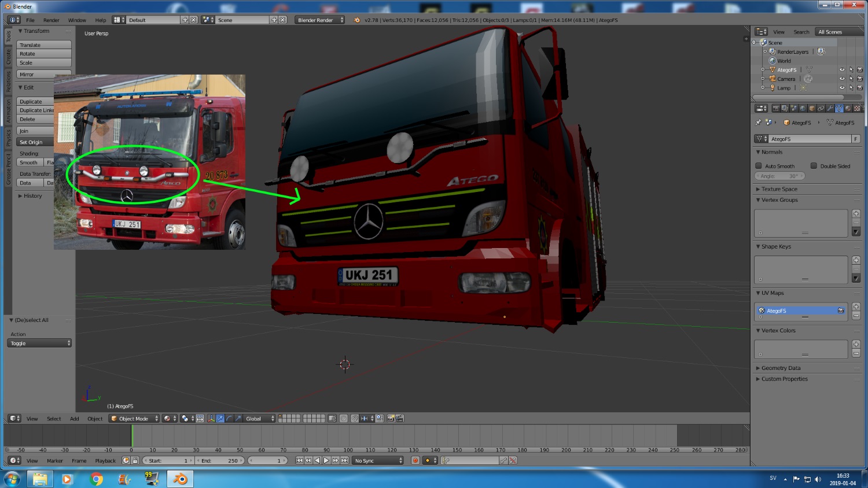Screen dimensions: 868x488
Task: Open the Texture properties tab
Action: pyautogui.click(x=857, y=108)
